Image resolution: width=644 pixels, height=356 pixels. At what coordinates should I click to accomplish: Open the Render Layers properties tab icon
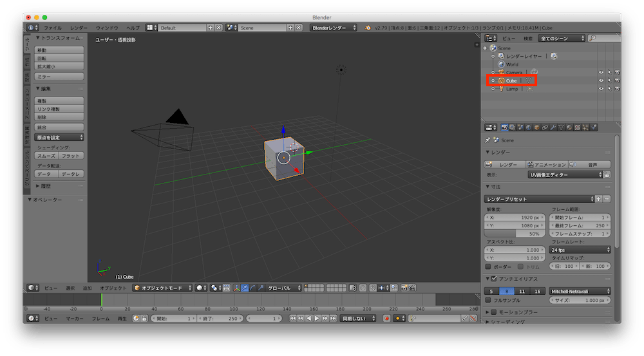(x=513, y=127)
